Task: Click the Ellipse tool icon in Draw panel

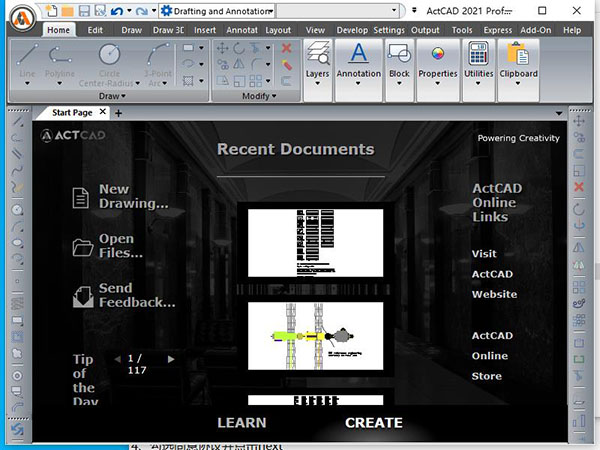Action: 188,64
